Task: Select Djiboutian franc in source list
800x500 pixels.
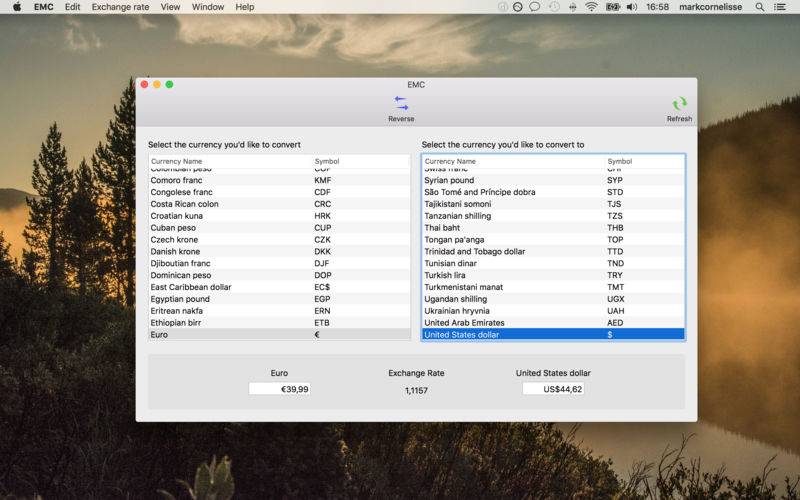Action: 279,263
